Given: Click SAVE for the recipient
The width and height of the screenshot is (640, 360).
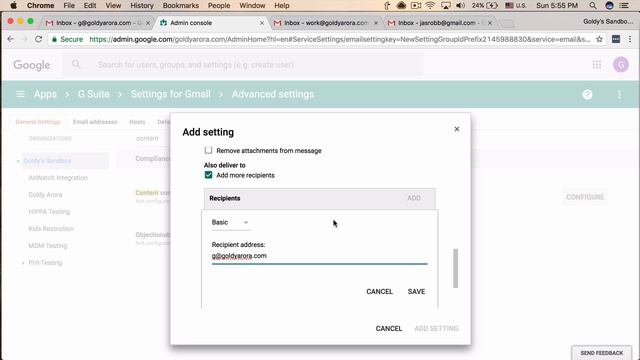Looking at the screenshot, I should (416, 291).
